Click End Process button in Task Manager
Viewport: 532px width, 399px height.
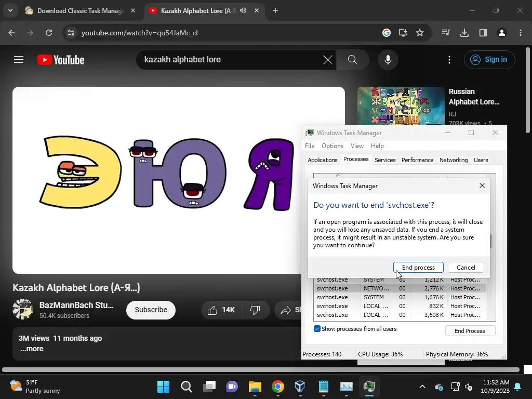(x=470, y=331)
